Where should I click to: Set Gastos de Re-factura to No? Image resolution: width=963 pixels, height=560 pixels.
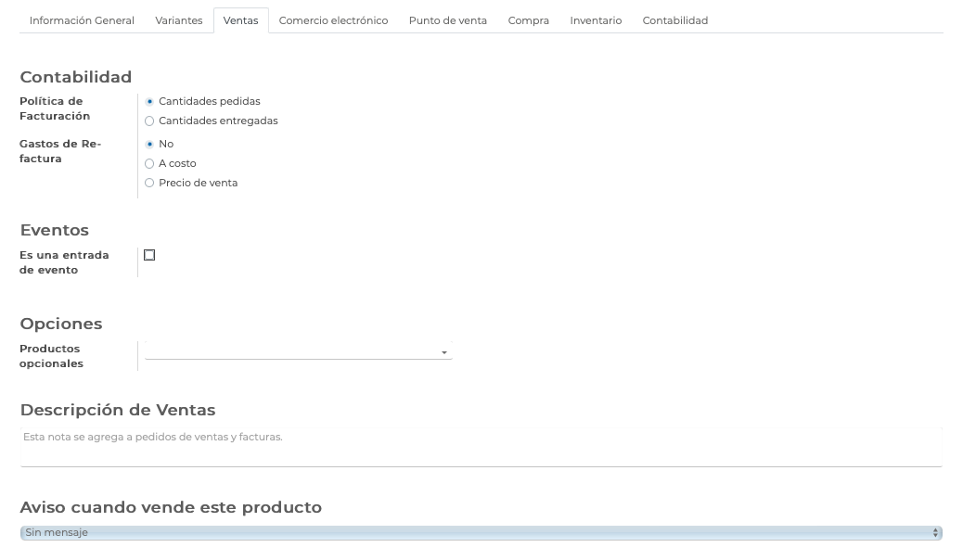[x=149, y=145]
